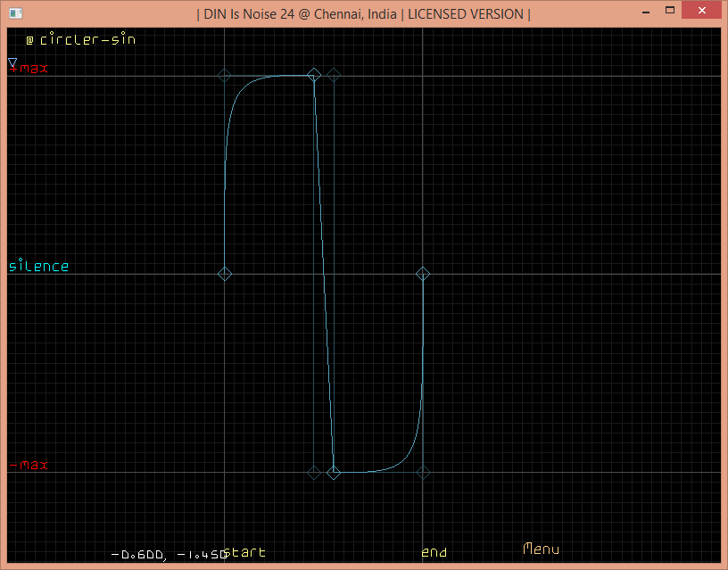Click the cursor coordinates readout
Image resolution: width=728 pixels, height=570 pixels.
pyautogui.click(x=166, y=555)
